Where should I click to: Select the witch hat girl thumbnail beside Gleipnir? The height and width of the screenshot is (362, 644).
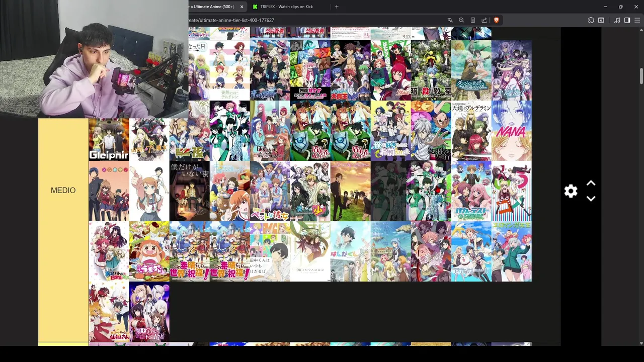[149, 140]
